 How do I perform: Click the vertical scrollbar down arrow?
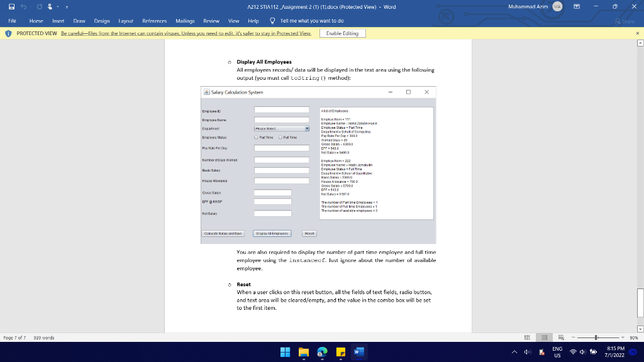click(x=640, y=329)
